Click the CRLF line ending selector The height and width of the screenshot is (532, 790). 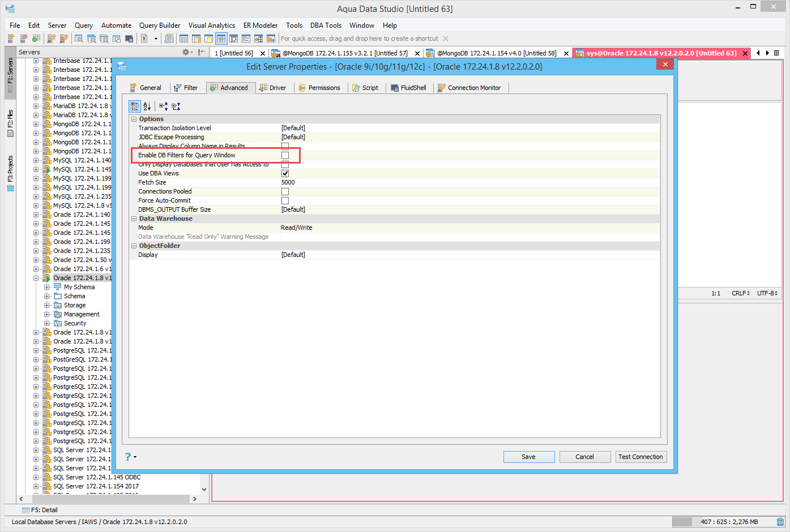(741, 293)
